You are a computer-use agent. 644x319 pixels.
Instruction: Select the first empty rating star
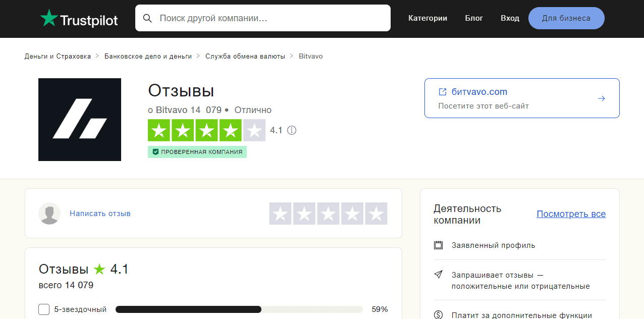(280, 214)
